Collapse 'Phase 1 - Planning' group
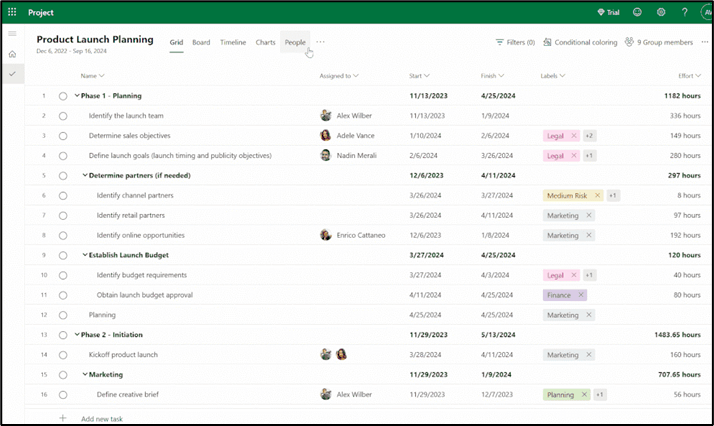Image resolution: width=714 pixels, height=426 pixels. pyautogui.click(x=77, y=96)
